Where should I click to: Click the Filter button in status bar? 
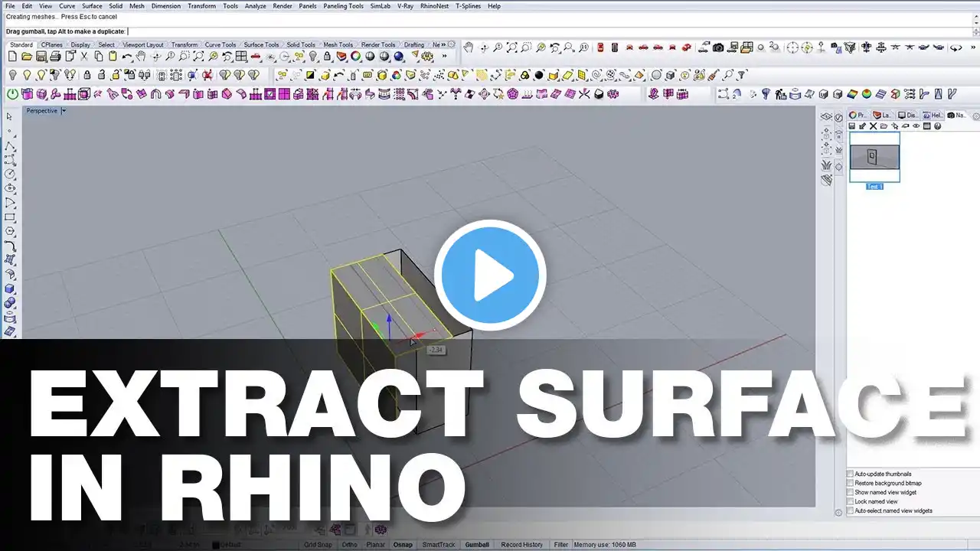pos(561,545)
